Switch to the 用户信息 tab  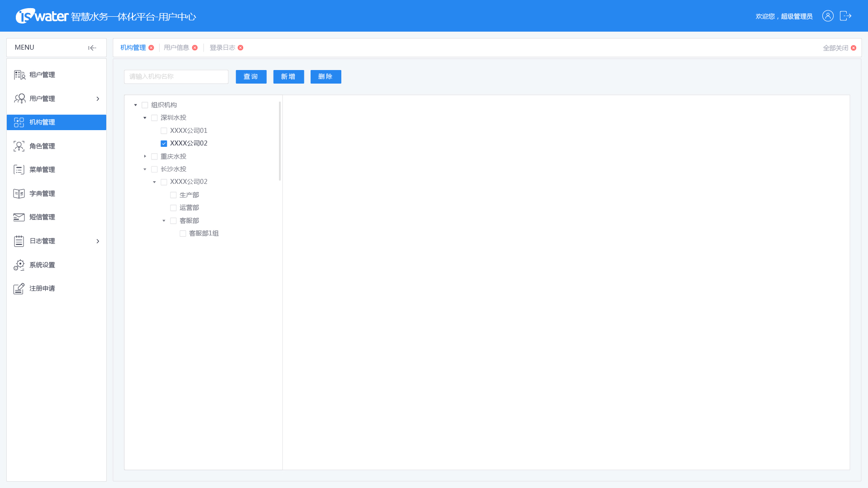[176, 48]
